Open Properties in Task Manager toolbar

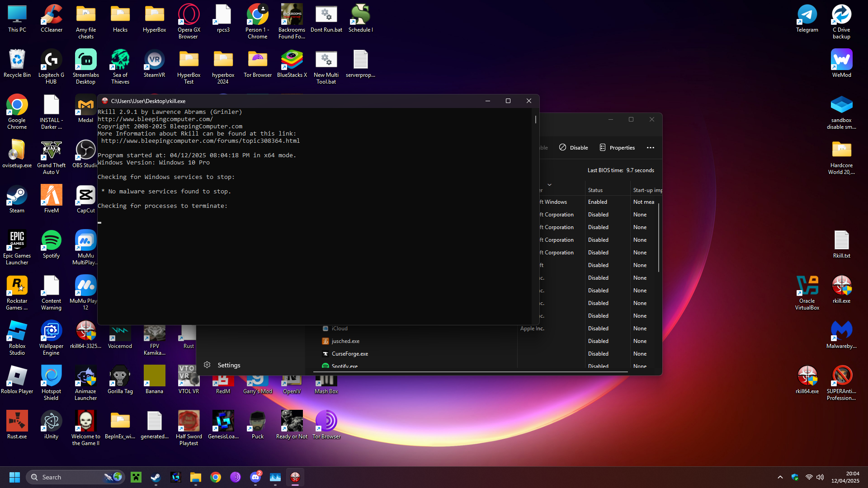click(x=617, y=148)
